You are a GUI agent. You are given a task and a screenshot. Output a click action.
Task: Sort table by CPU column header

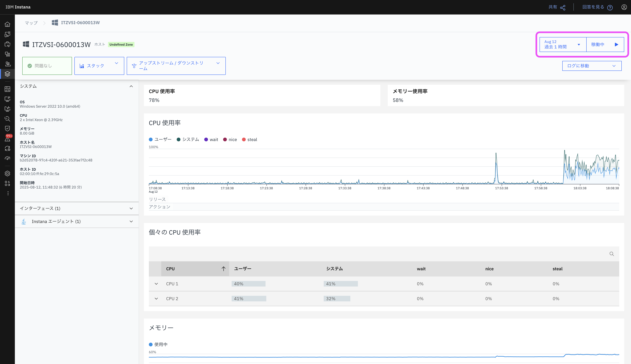195,269
